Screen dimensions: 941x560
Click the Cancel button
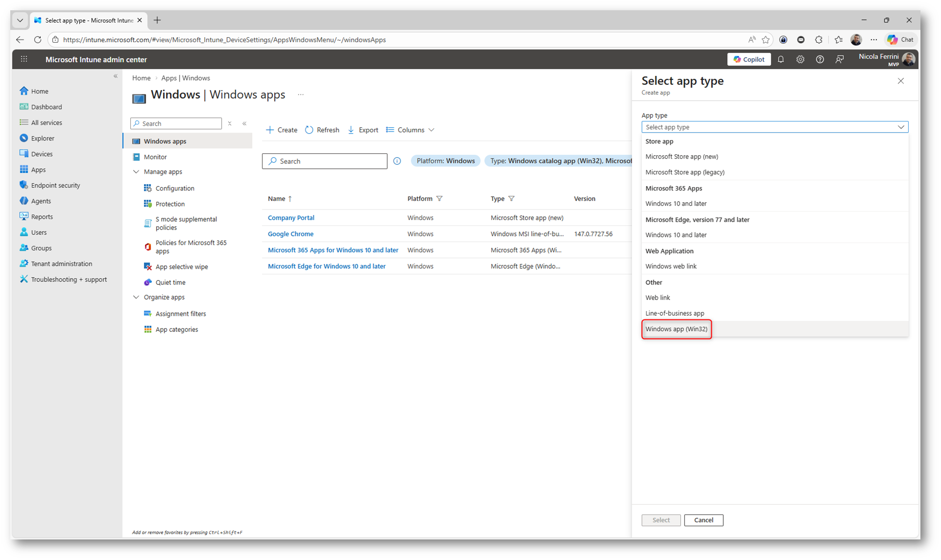pyautogui.click(x=703, y=520)
